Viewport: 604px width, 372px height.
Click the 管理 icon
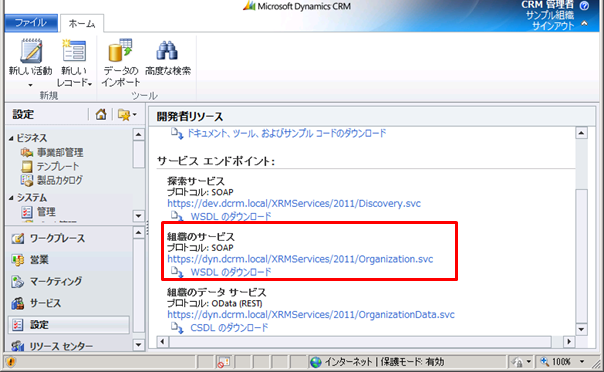click(x=27, y=212)
